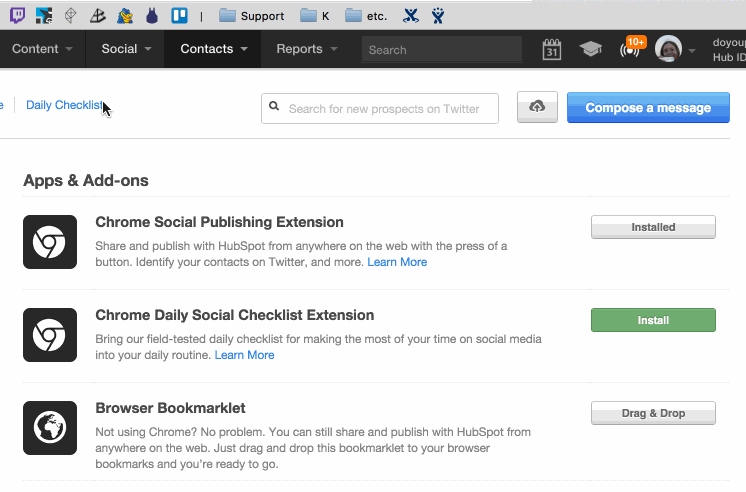Click the Chrome Social Publishing Extension title
The height and width of the screenshot is (492, 746).
pos(219,222)
